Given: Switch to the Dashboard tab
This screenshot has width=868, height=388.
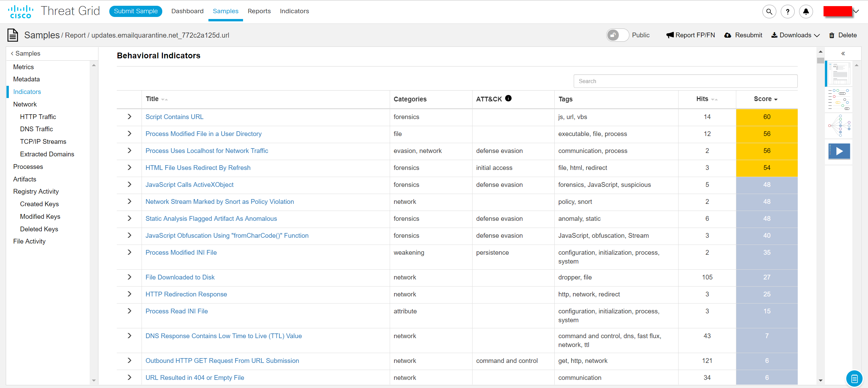Looking at the screenshot, I should (x=187, y=11).
